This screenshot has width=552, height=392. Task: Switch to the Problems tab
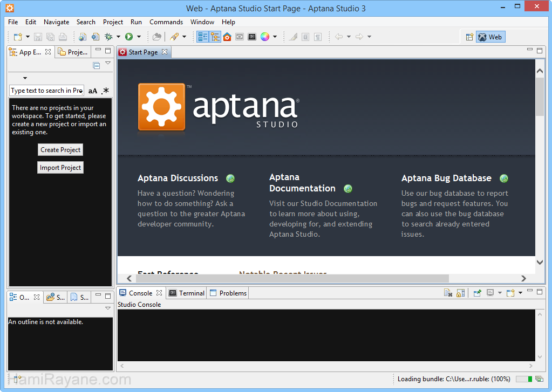pos(233,293)
